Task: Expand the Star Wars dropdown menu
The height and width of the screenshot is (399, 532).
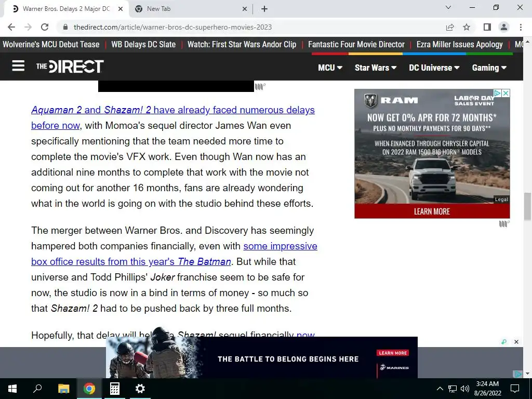Action: [376, 68]
